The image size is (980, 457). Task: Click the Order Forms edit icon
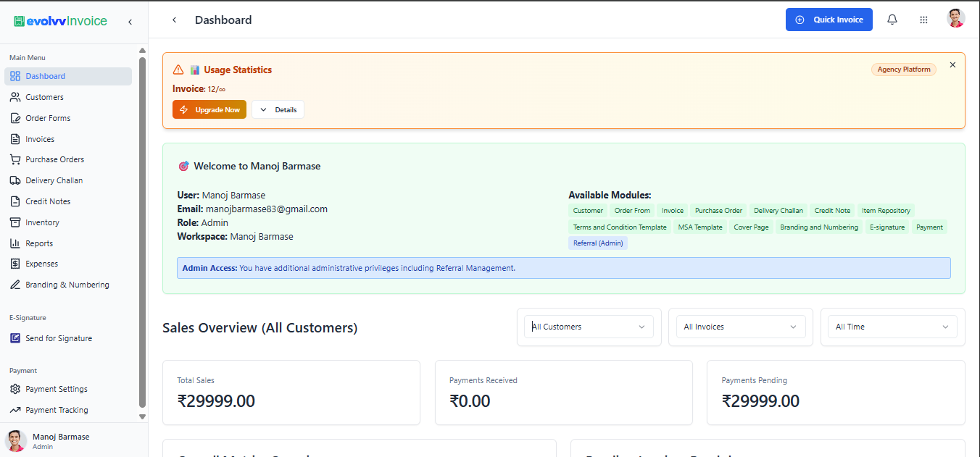[15, 118]
